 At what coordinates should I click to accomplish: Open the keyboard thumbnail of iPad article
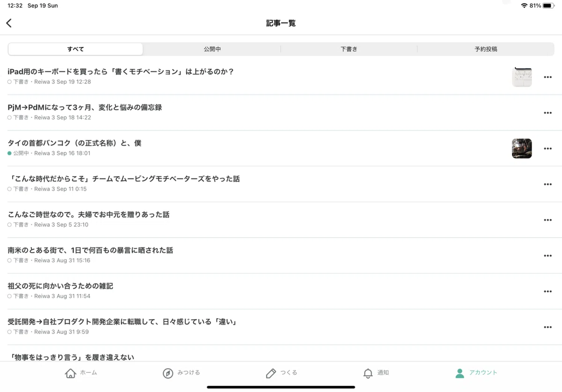[522, 77]
